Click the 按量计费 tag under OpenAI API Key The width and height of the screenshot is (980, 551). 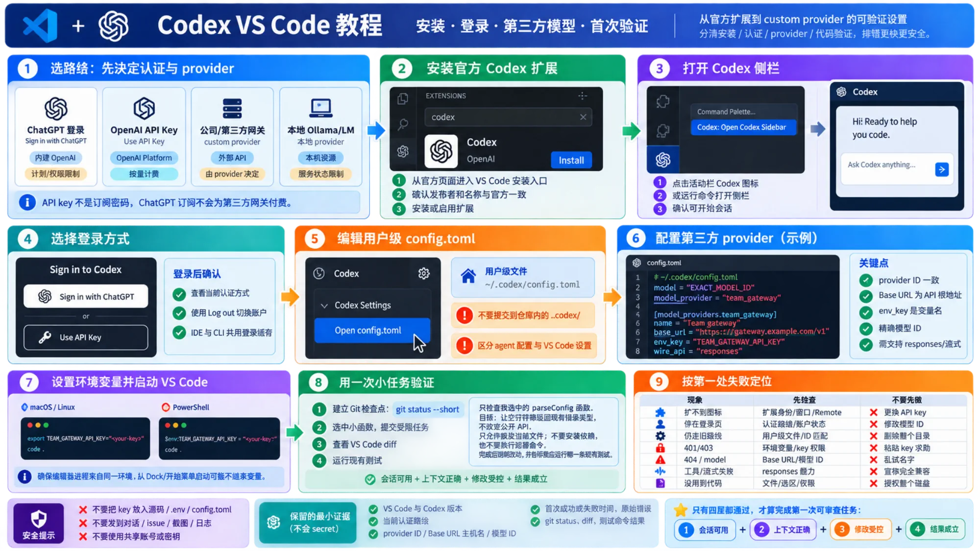pos(144,174)
